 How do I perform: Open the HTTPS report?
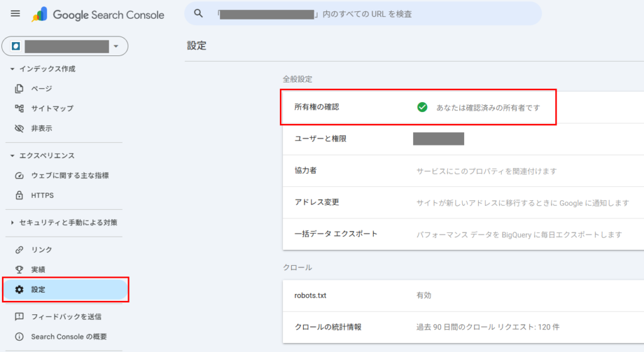(42, 195)
